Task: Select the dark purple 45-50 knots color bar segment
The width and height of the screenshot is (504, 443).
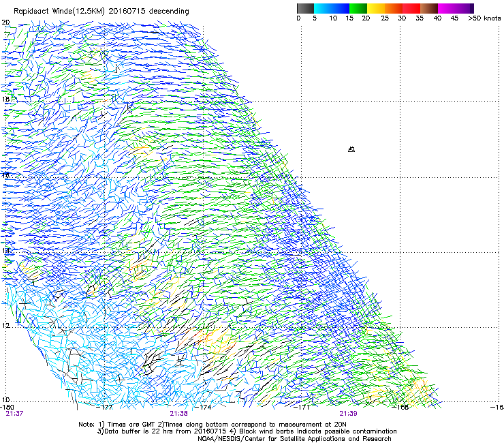Action: 464,8
